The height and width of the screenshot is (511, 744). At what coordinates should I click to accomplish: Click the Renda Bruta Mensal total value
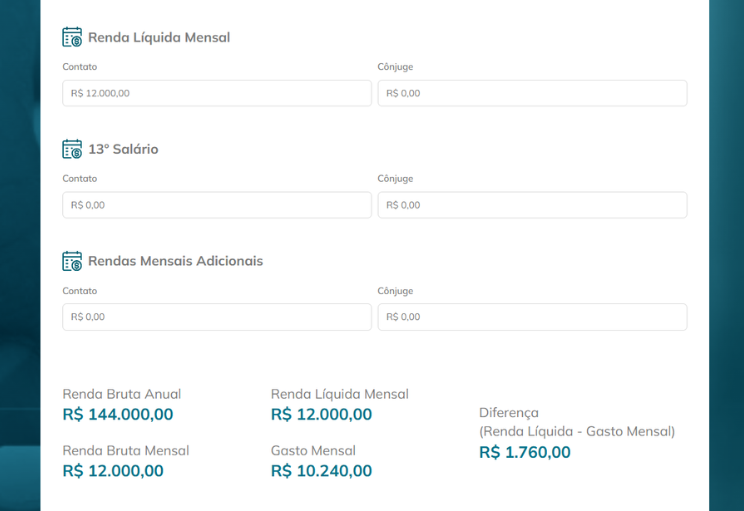pos(113,471)
